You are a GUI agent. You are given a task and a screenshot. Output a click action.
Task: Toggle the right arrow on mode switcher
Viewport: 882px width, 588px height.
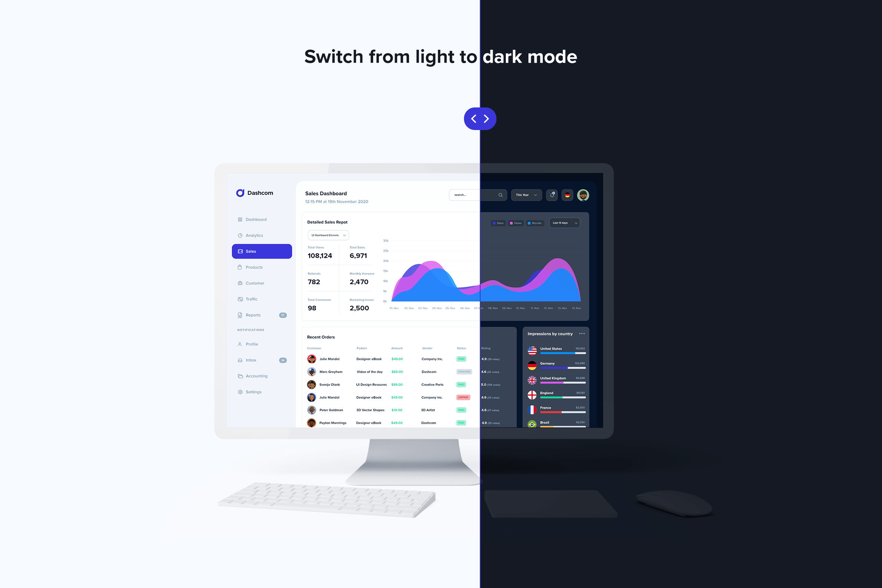coord(485,118)
